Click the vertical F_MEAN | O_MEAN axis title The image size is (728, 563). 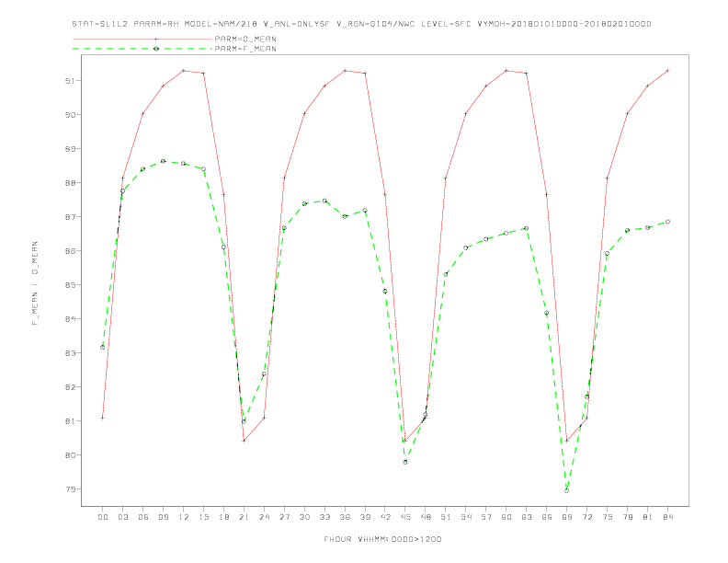click(x=35, y=283)
